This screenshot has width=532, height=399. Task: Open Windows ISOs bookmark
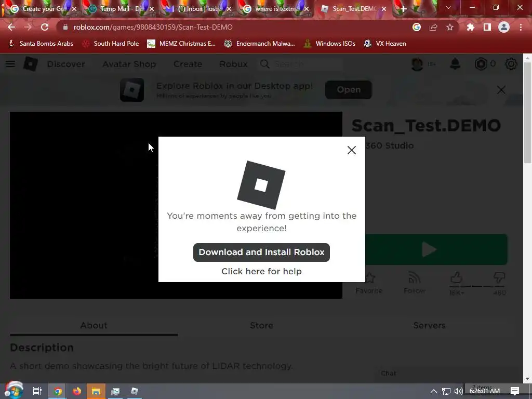pos(330,44)
